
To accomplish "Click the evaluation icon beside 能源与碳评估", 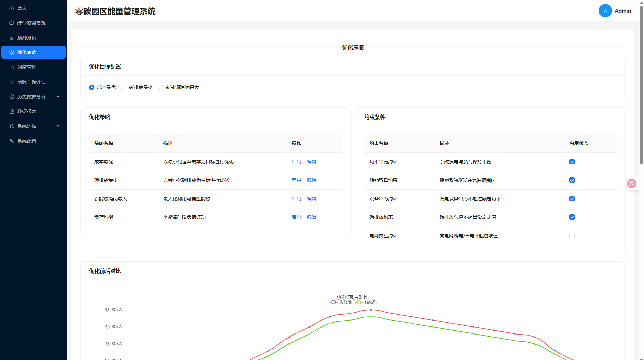I will pos(12,82).
